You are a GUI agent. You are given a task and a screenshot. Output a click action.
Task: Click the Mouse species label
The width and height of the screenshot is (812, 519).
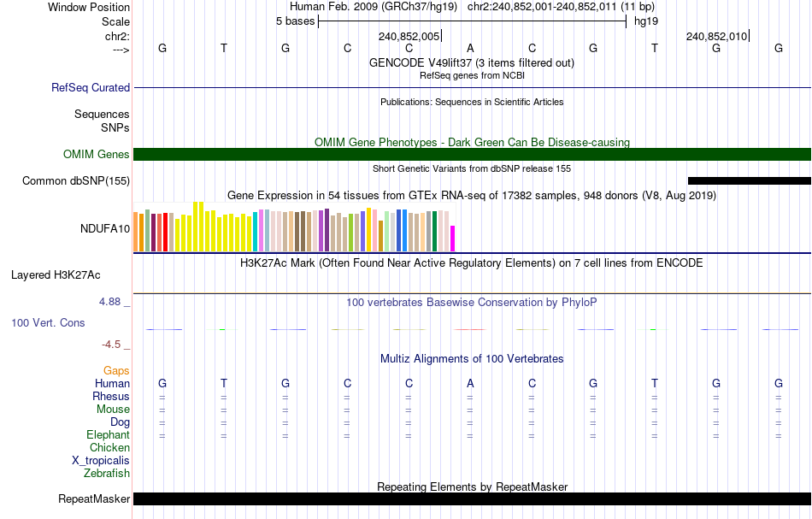114,410
